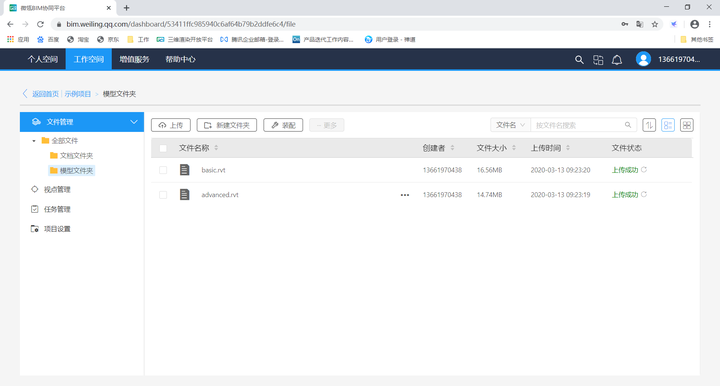Viewport: 720px width, 386px height.
Task: Open more options for advanced.rvt
Action: coord(405,195)
